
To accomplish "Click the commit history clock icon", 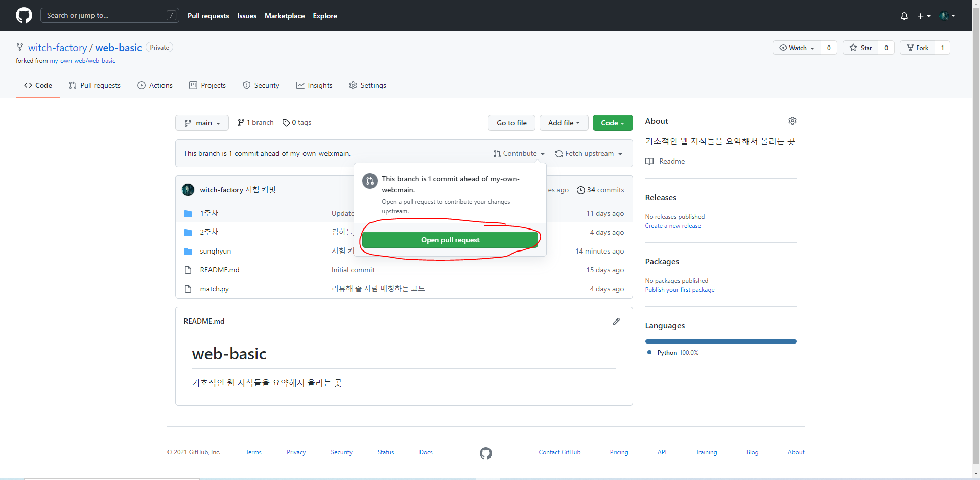I will 580,190.
